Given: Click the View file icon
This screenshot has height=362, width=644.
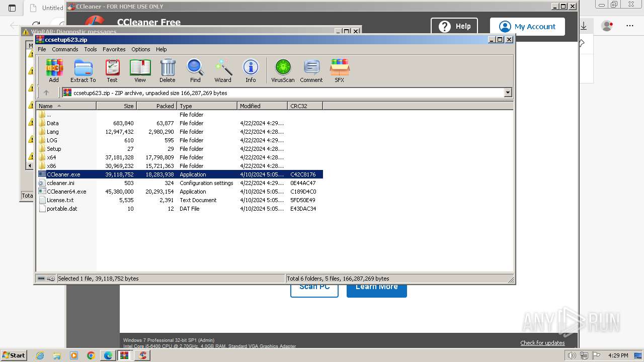Looking at the screenshot, I should coord(140,71).
